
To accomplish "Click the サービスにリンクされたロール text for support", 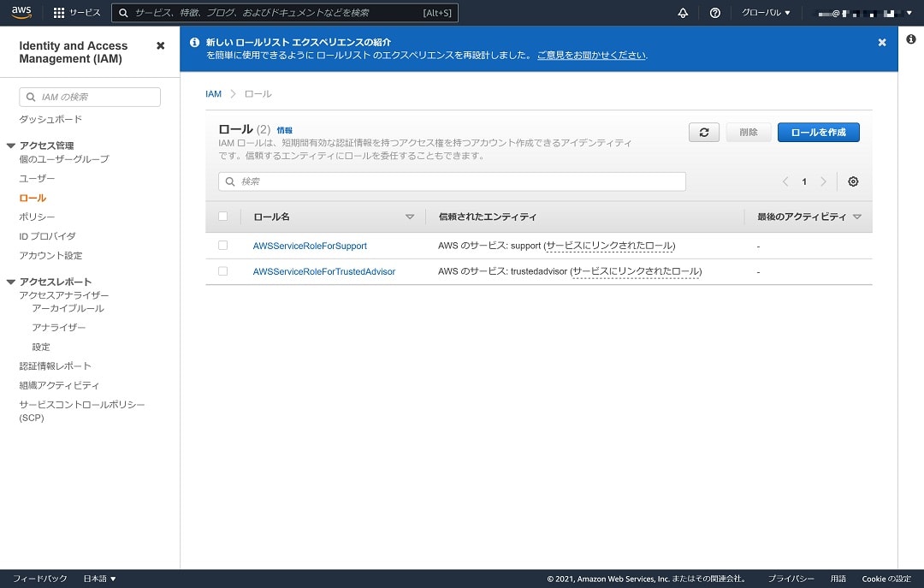I will pyautogui.click(x=609, y=246).
